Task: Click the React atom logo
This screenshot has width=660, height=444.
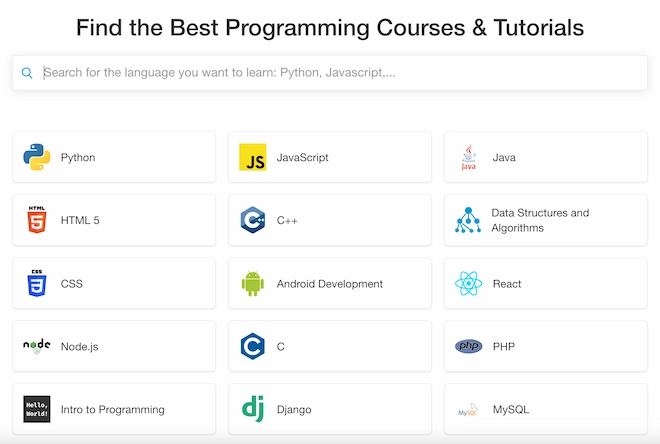Action: point(468,283)
